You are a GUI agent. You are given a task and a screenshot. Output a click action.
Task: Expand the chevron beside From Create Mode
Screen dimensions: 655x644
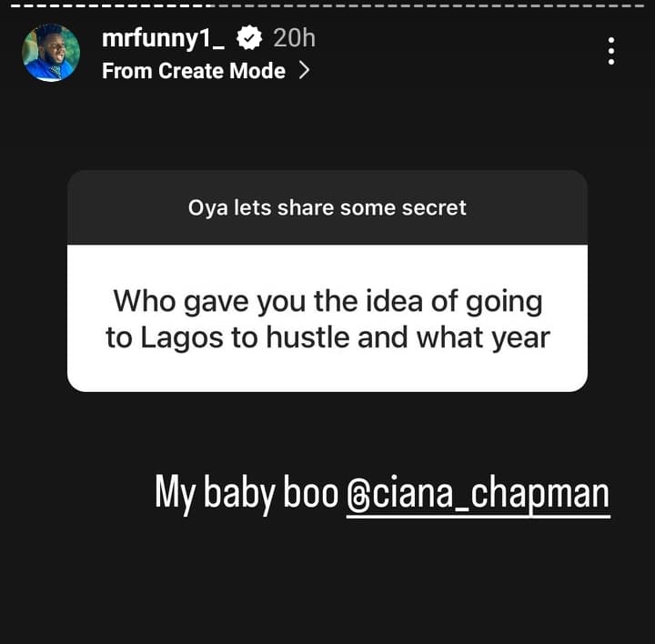[x=304, y=71]
